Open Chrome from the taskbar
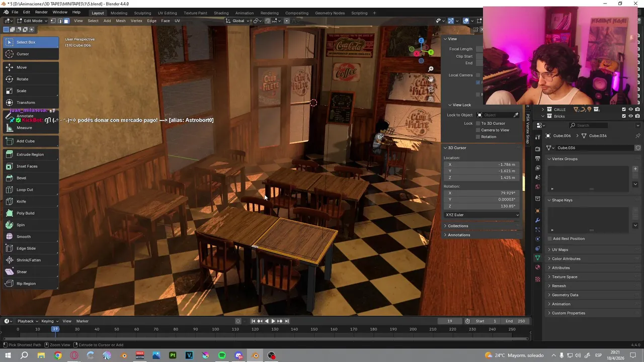 (x=58, y=355)
